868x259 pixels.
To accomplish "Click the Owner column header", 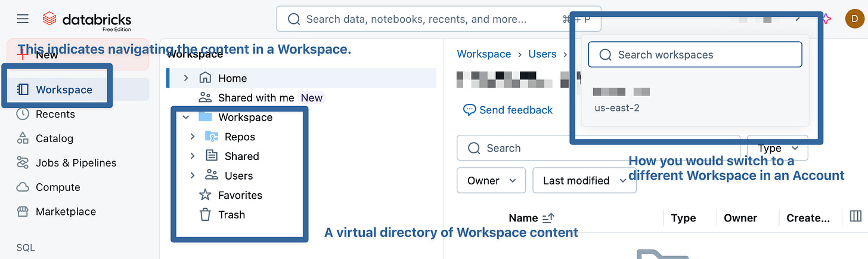I will (x=740, y=218).
